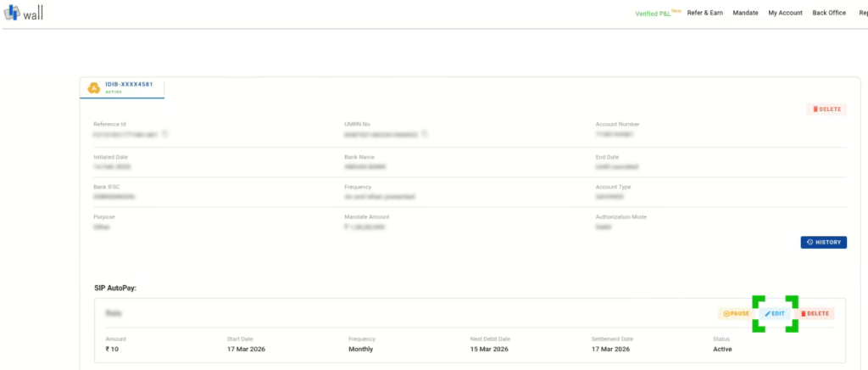Copy the Reference Id value

tap(165, 134)
